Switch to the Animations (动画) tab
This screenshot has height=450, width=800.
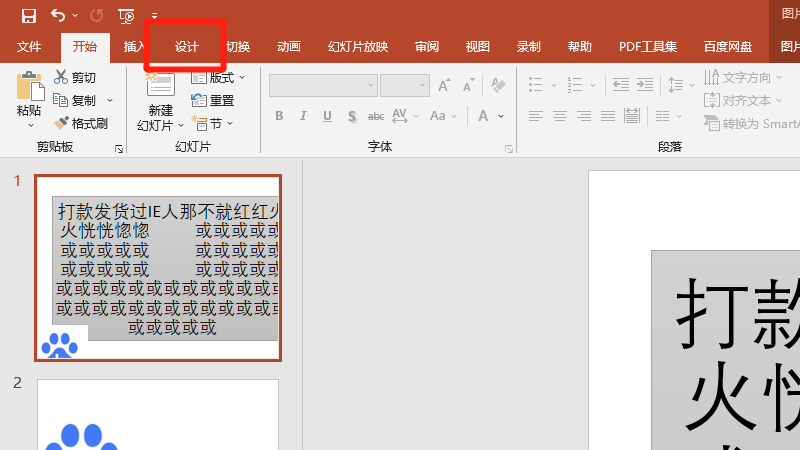pyautogui.click(x=289, y=47)
